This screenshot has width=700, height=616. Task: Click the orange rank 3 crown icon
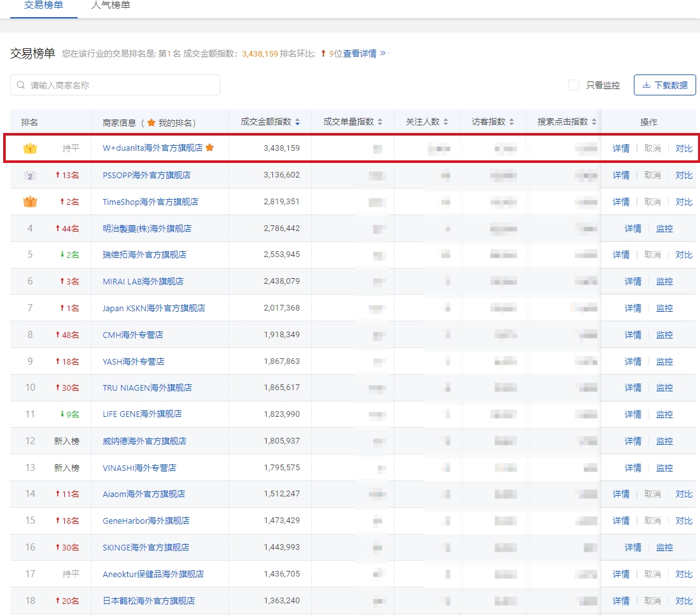30,202
